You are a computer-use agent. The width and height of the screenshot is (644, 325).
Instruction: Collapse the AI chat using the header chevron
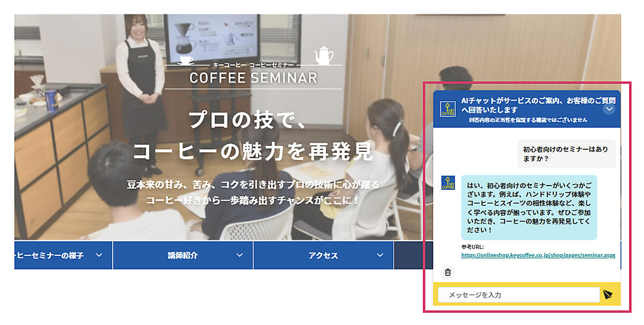pos(609,109)
